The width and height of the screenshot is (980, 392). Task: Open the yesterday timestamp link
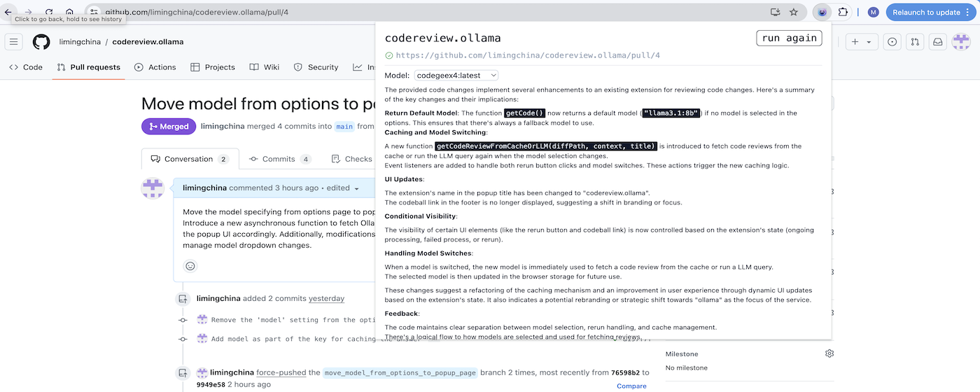[x=327, y=298]
